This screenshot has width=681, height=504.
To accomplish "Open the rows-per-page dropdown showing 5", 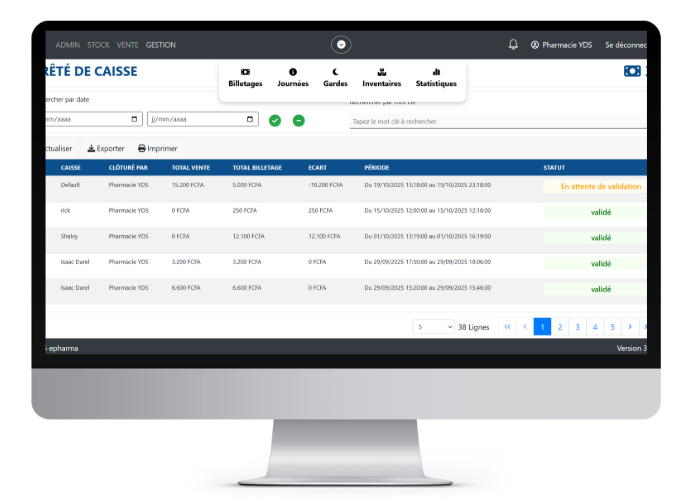I will 434,327.
